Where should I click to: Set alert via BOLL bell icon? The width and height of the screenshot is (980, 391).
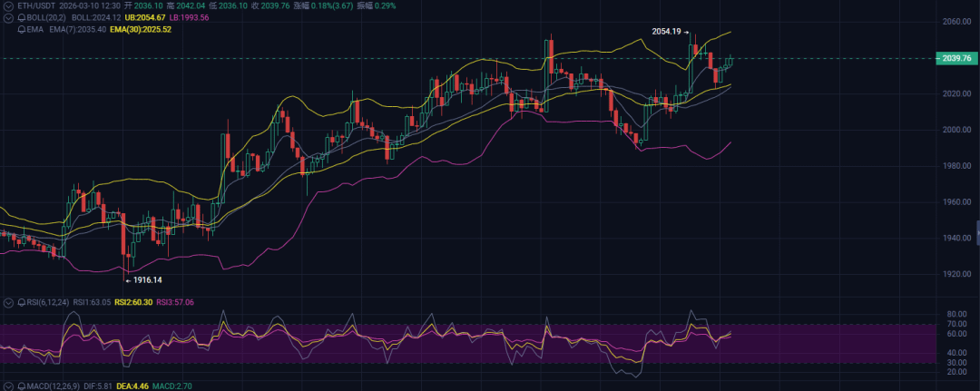click(x=22, y=17)
